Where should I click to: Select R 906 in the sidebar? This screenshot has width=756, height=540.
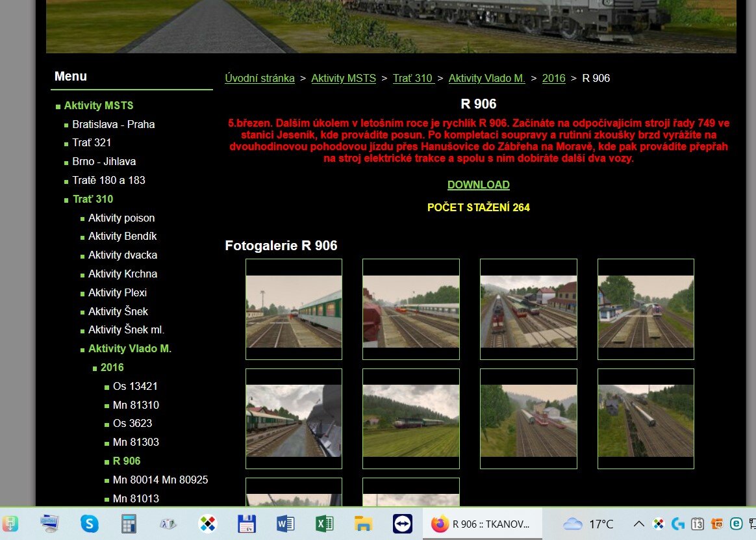point(126,461)
